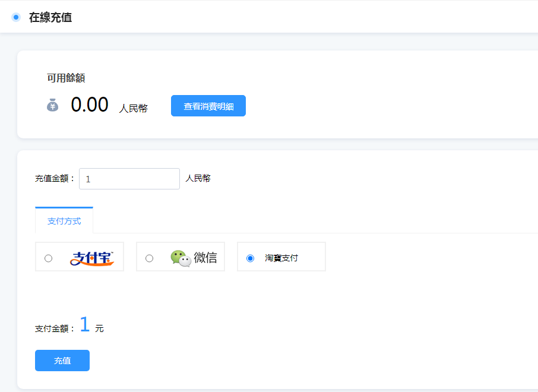This screenshot has width=538, height=392.
Task: Click 人民幣 beside the 0.00 balance
Action: (x=134, y=108)
